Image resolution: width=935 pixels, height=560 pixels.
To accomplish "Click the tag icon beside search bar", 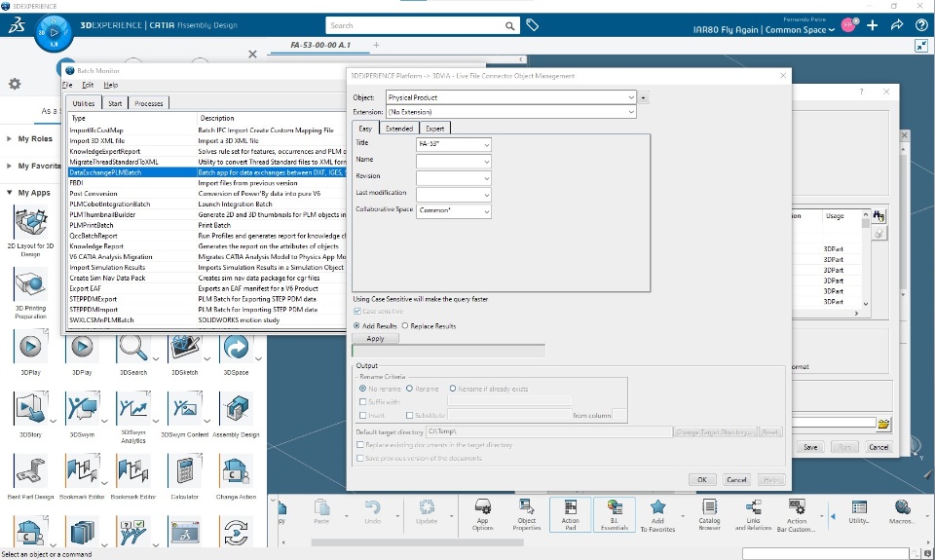I will [533, 25].
